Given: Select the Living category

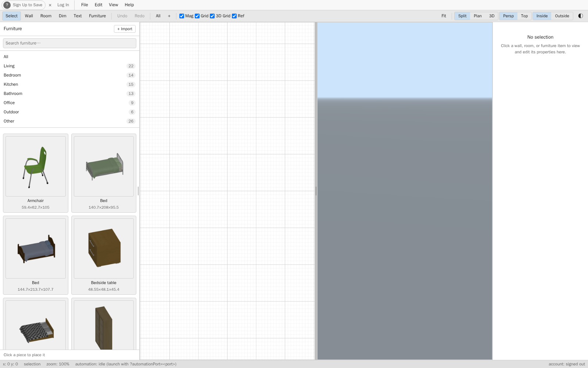Looking at the screenshot, I should (69, 66).
